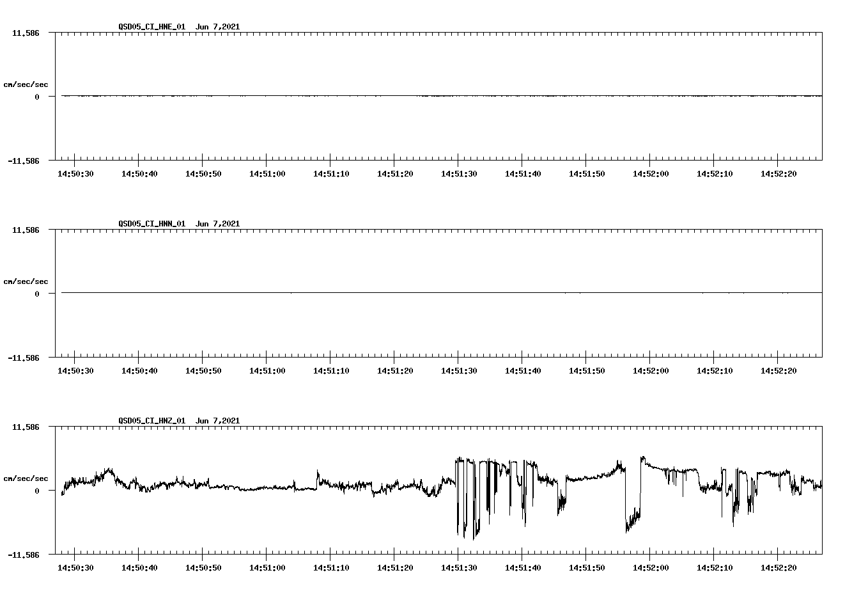Click the 14:51:20 time label under HNZ plot
The height and width of the screenshot is (591, 868).
tap(395, 568)
